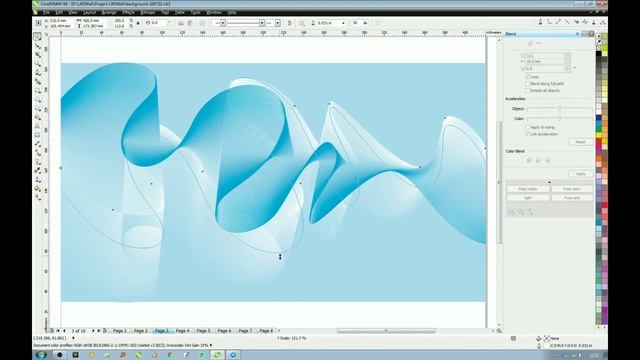Click the Map nodes button
640x360 pixels.
coord(528,189)
